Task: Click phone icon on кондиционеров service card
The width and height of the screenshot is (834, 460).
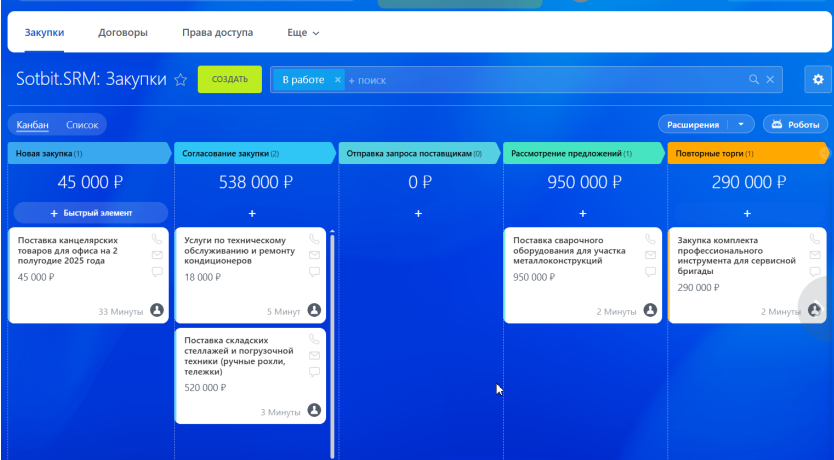Action: (314, 239)
